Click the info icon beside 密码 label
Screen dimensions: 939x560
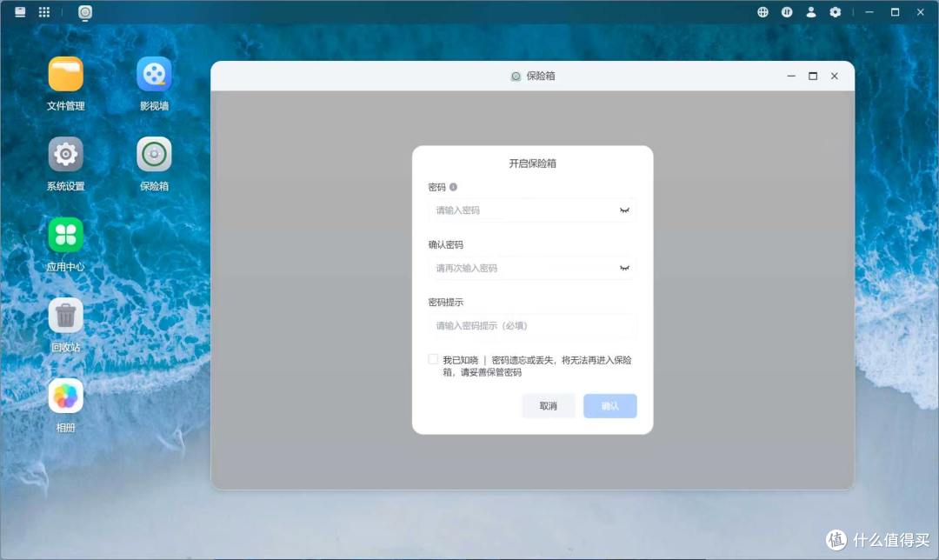(x=453, y=187)
